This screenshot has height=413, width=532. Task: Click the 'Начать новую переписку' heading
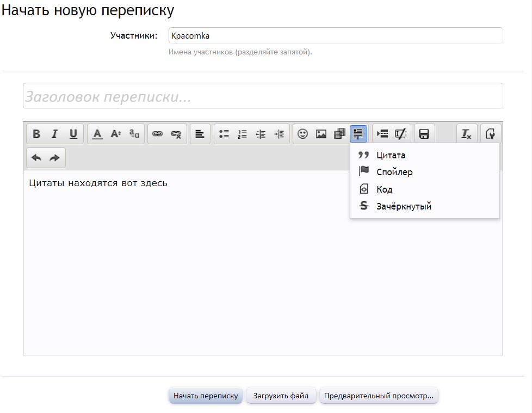click(x=88, y=10)
